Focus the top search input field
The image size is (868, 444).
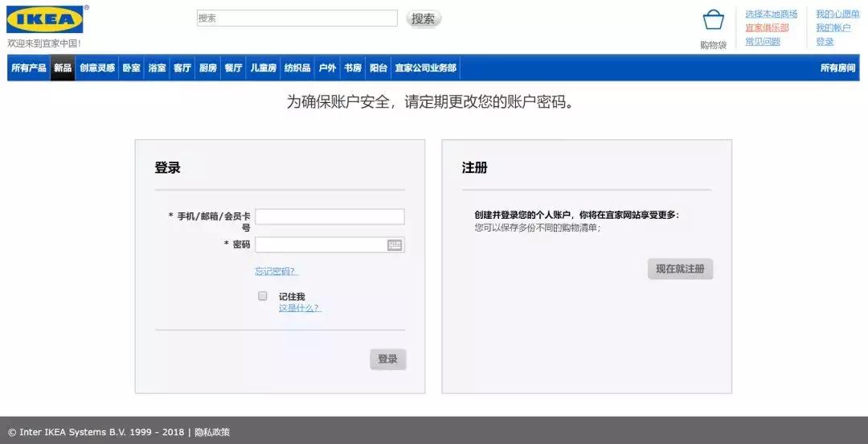coord(297,18)
